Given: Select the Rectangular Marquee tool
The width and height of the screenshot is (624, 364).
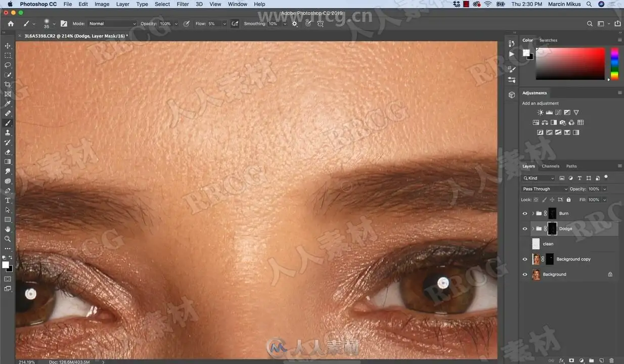Looking at the screenshot, I should (8, 56).
